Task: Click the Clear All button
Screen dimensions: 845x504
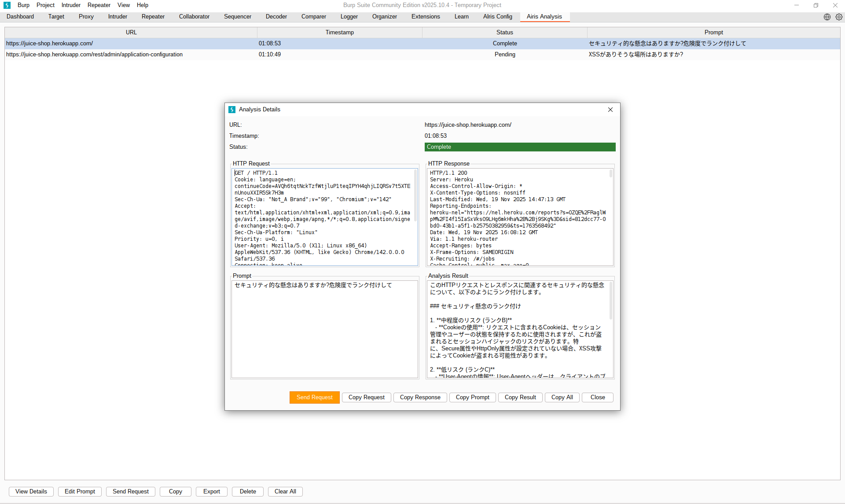Action: click(285, 491)
